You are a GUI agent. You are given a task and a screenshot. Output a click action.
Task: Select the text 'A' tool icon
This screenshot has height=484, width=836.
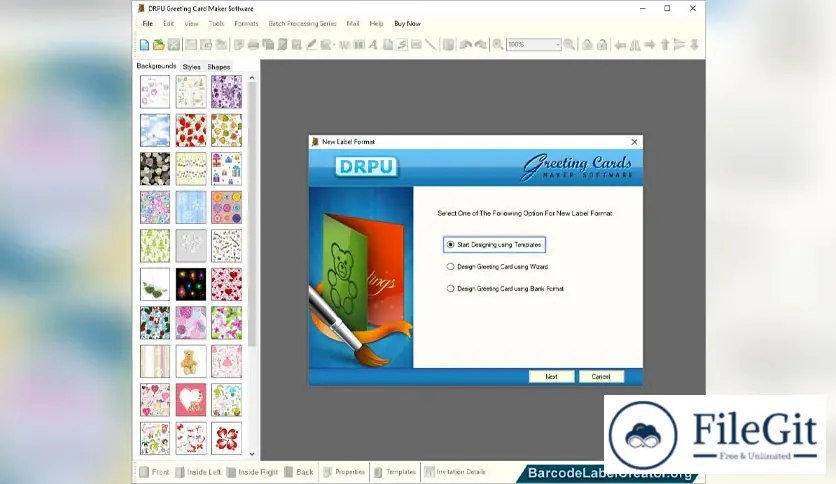pos(373,45)
